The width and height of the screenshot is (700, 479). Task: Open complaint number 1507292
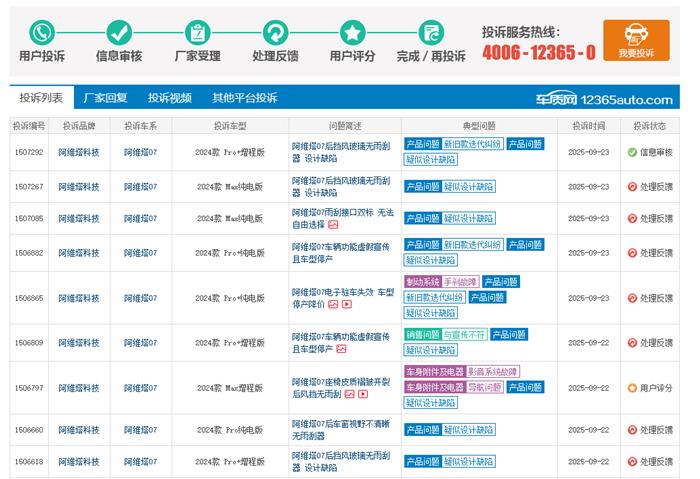[29, 152]
